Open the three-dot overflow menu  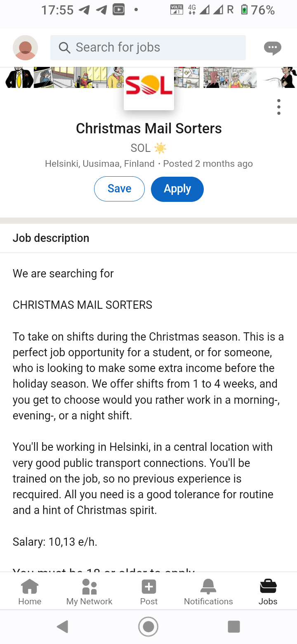tap(279, 107)
